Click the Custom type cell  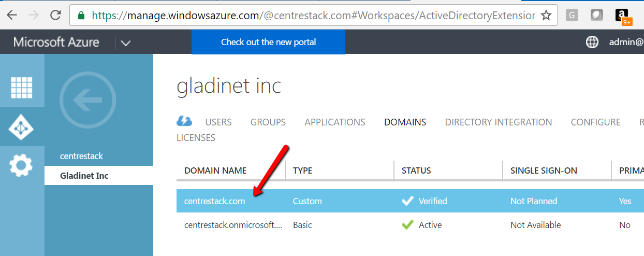click(308, 201)
